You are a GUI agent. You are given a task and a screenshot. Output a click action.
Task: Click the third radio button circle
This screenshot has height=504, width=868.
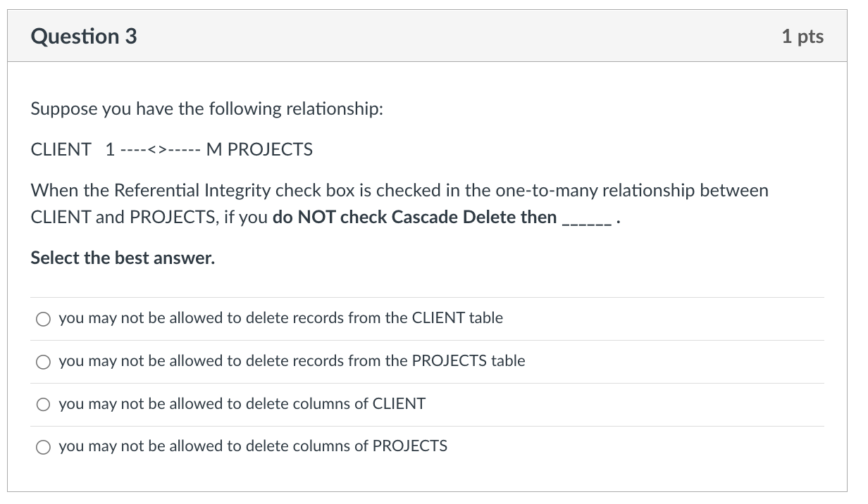click(43, 404)
